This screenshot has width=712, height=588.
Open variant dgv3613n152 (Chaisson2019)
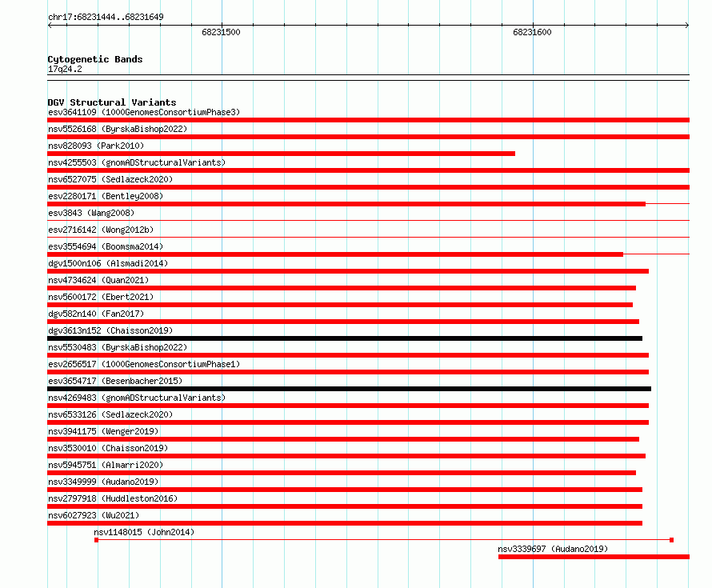[110, 330]
